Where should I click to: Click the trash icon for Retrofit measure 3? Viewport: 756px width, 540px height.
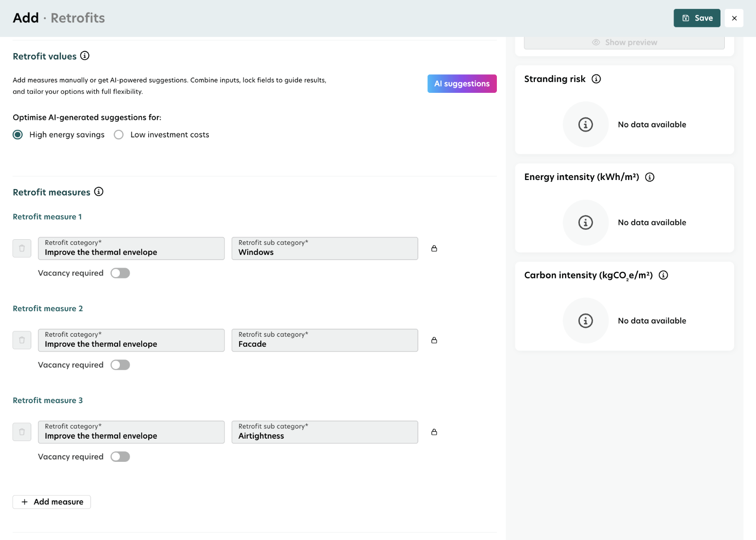point(22,432)
